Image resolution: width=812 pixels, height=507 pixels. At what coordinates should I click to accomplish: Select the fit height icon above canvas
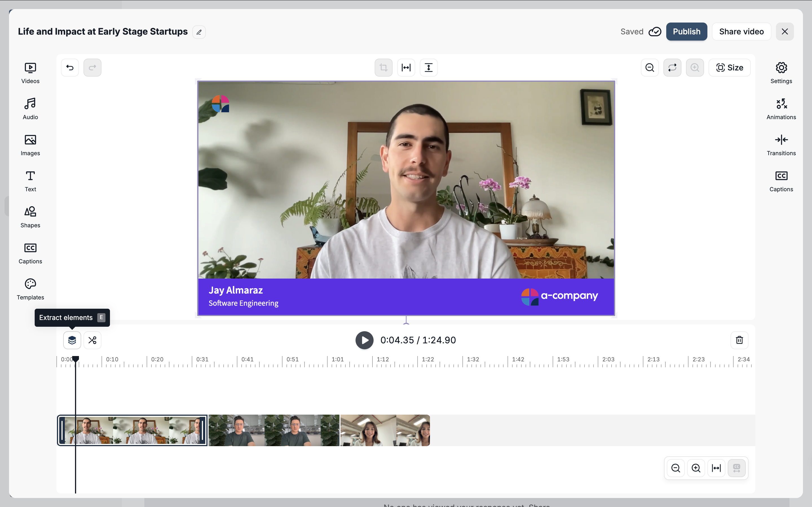[429, 68]
